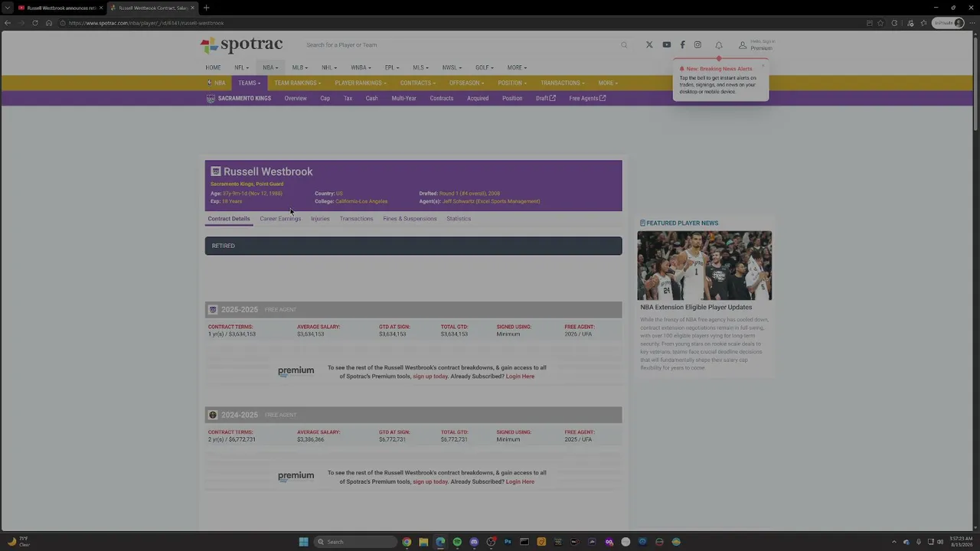Open the Kings Free Agents link
Screen dimensions: 980x551
coord(587,99)
